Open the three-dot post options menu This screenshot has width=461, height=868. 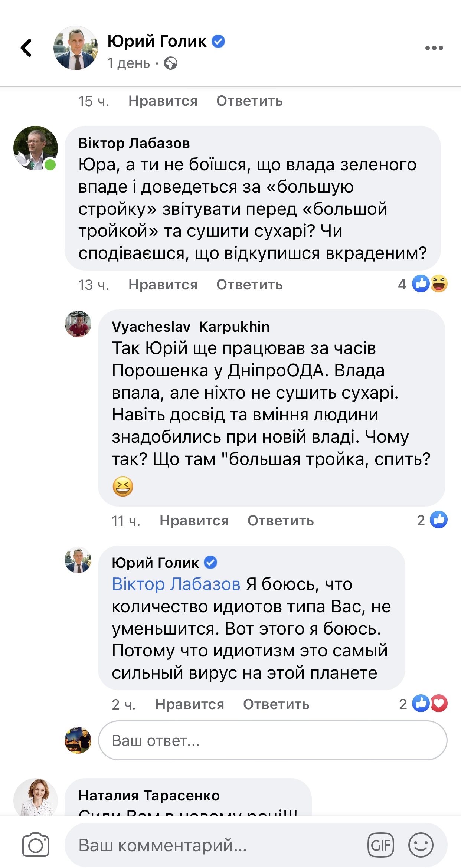(434, 48)
